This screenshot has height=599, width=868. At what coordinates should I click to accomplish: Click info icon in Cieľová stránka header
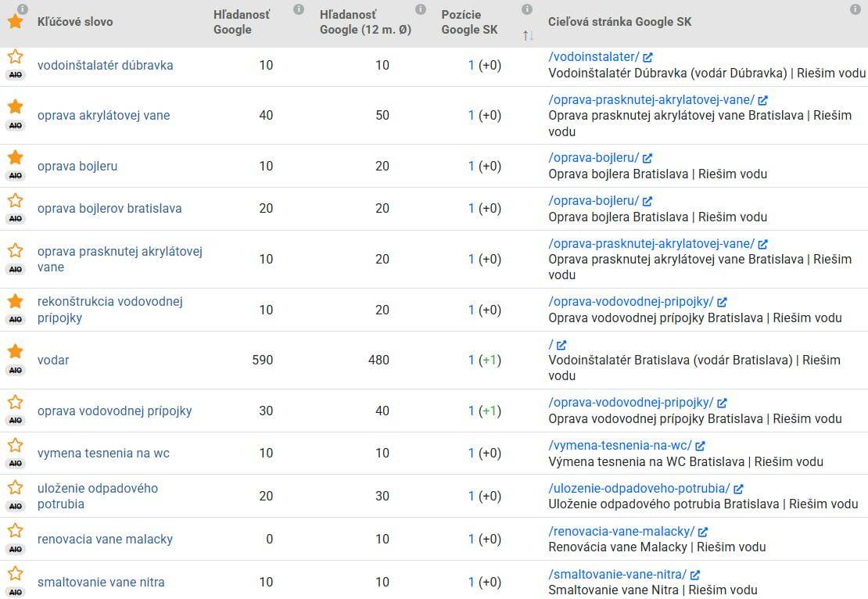point(855,9)
